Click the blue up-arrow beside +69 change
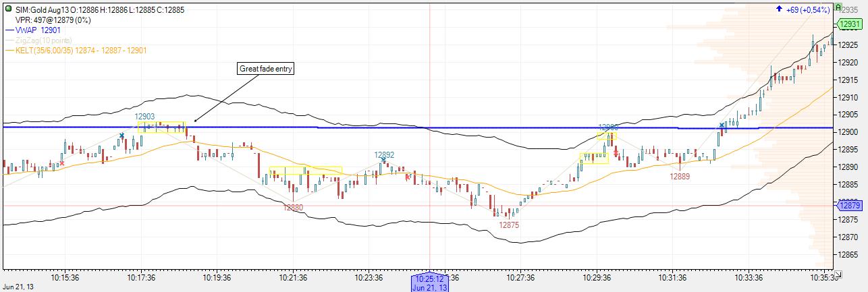This screenshot has width=868, height=292. (x=779, y=9)
